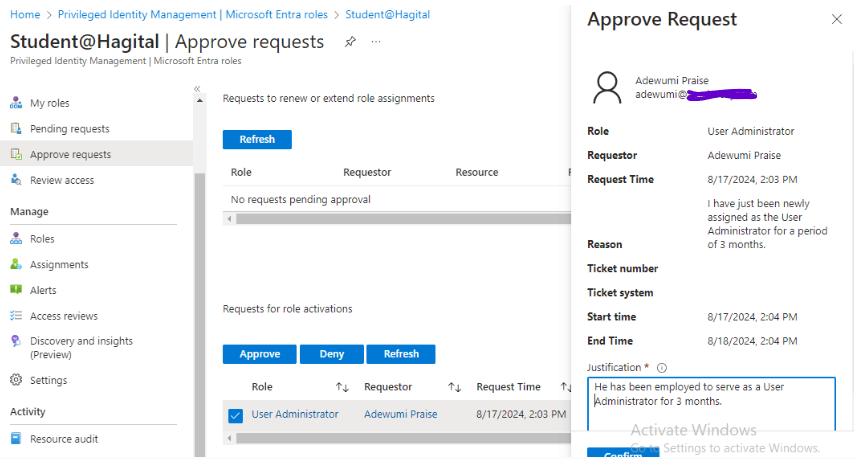The width and height of the screenshot is (854, 459).
Task: Open Assignments in the Manage menu
Action: [x=59, y=265]
